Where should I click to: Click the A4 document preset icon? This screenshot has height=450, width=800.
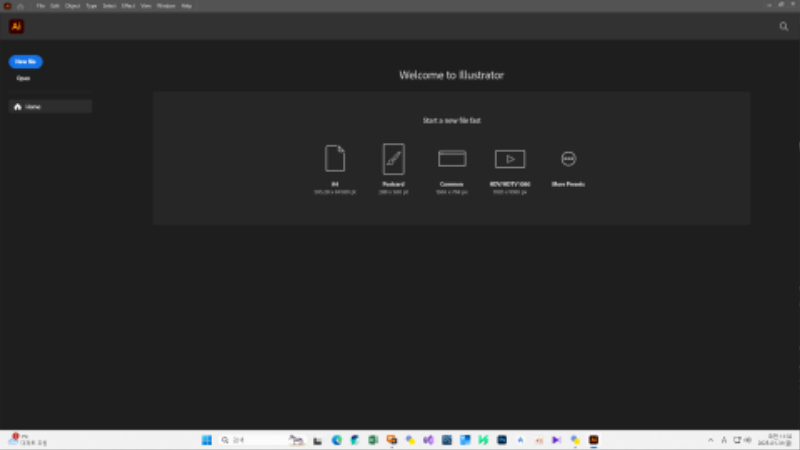334,159
